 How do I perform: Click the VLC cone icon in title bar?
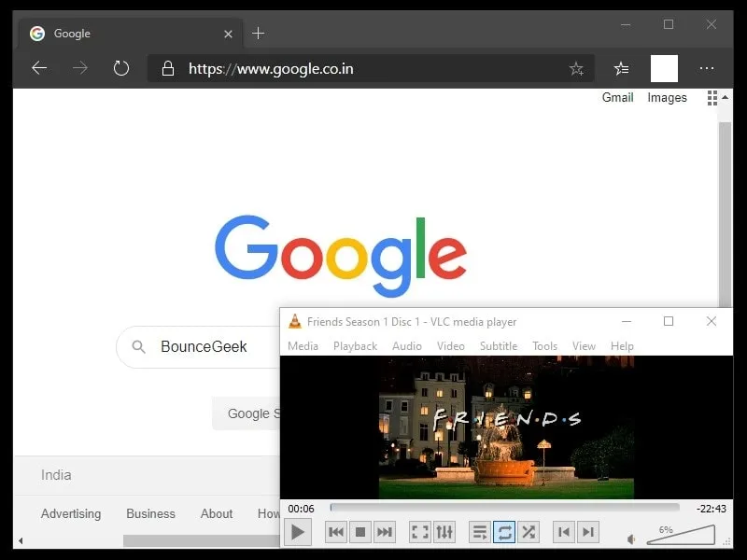(295, 322)
